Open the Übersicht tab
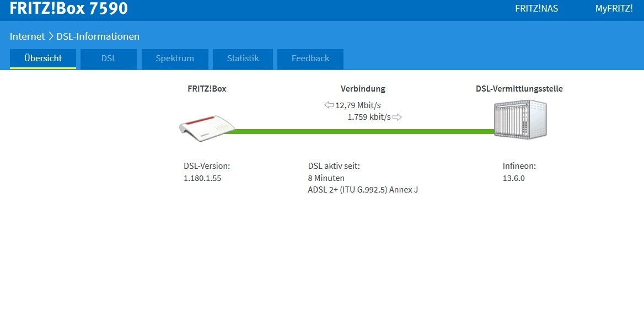 tap(43, 58)
